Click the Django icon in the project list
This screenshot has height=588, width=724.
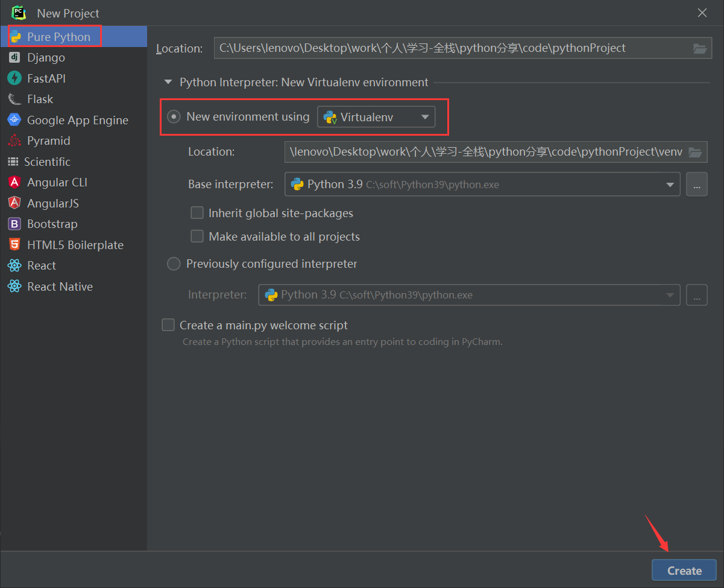14,57
